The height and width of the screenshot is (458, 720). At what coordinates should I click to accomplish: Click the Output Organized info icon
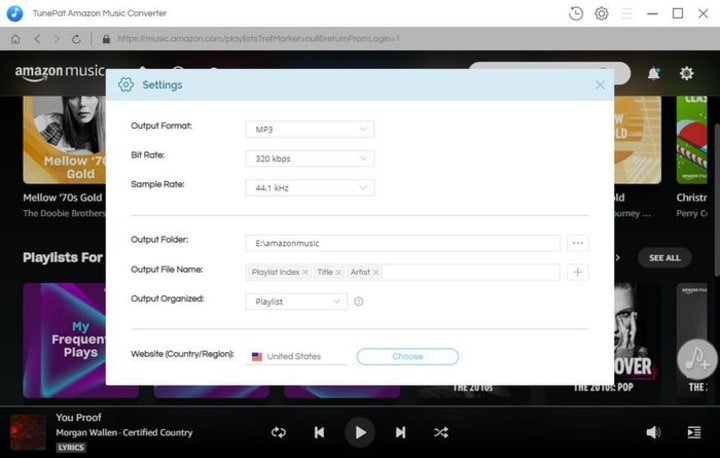point(359,302)
